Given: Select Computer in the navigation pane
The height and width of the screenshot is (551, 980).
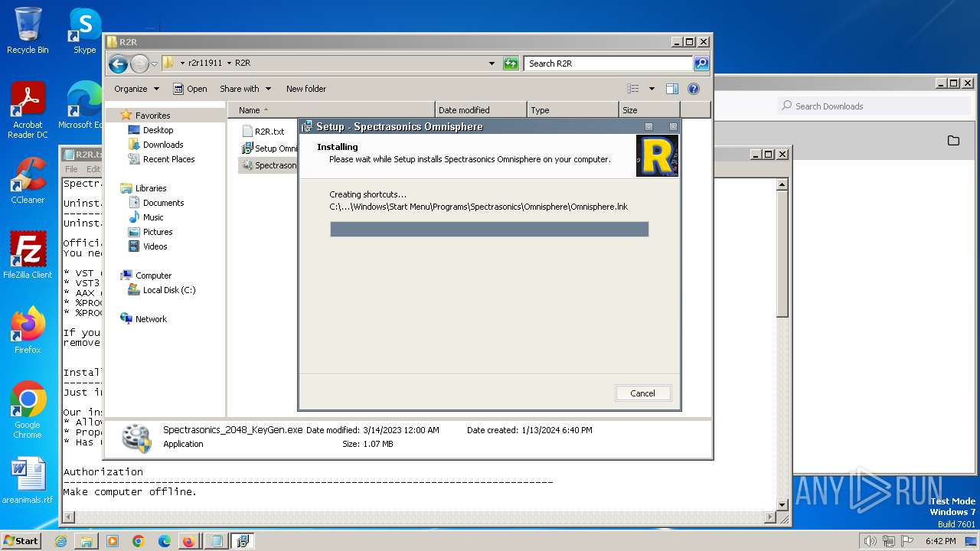Looking at the screenshot, I should pos(146,275).
